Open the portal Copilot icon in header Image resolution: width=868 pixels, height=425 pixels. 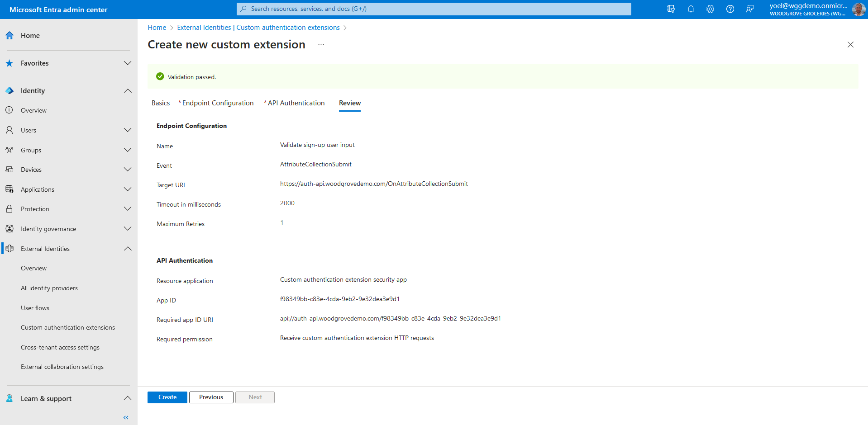point(671,9)
